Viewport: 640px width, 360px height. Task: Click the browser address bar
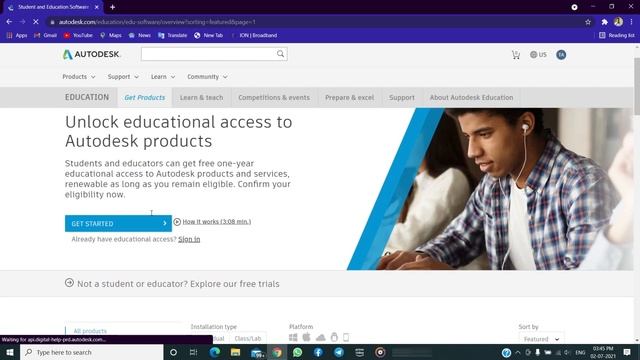pyautogui.click(x=314, y=22)
